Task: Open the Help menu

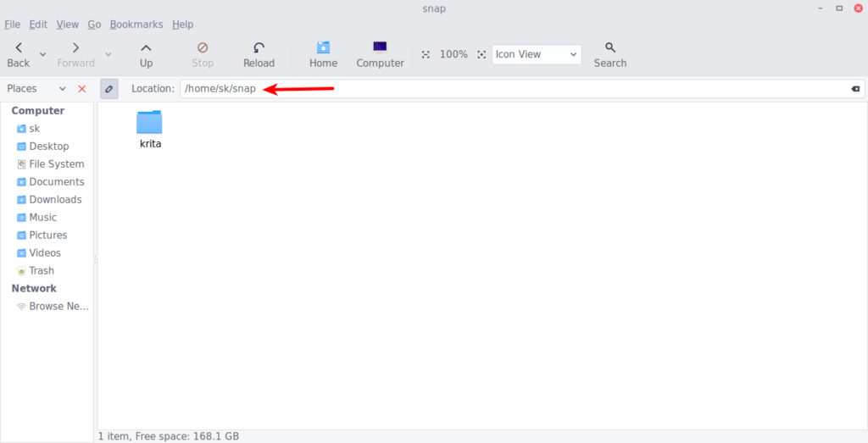Action: click(x=183, y=25)
